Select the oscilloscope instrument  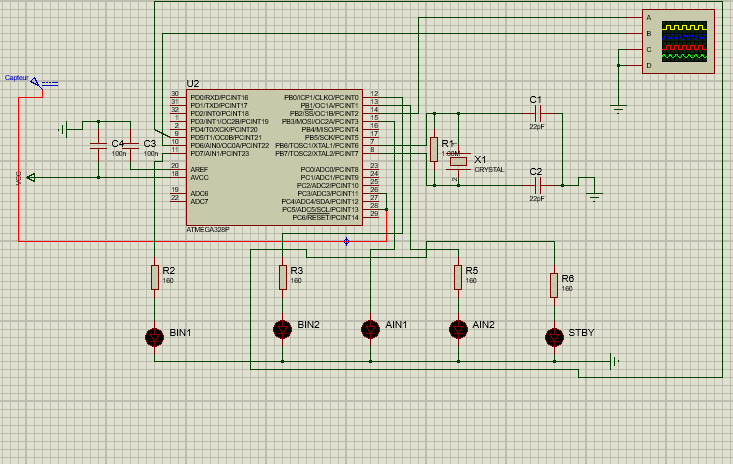pos(680,41)
